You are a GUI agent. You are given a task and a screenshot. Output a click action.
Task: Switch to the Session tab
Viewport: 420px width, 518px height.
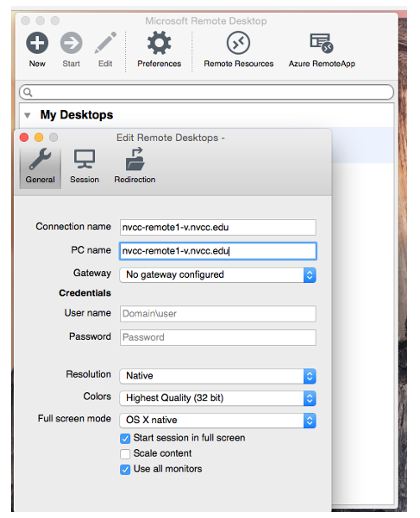(84, 167)
